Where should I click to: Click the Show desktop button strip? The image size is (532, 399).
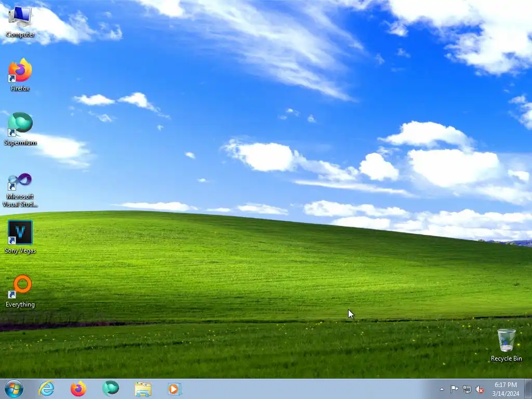tap(528, 389)
